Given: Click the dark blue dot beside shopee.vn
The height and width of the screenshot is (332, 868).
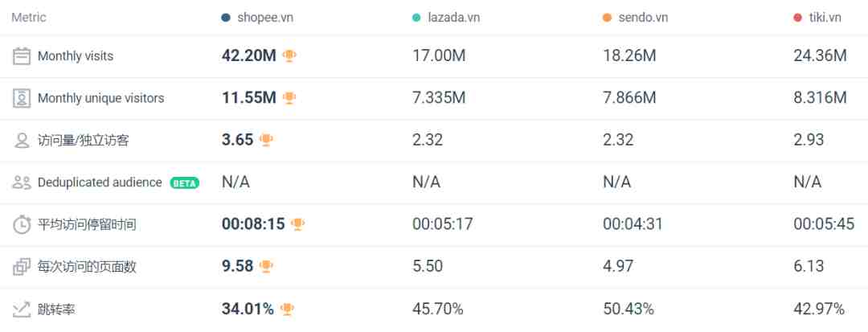Looking at the screenshot, I should point(225,18).
